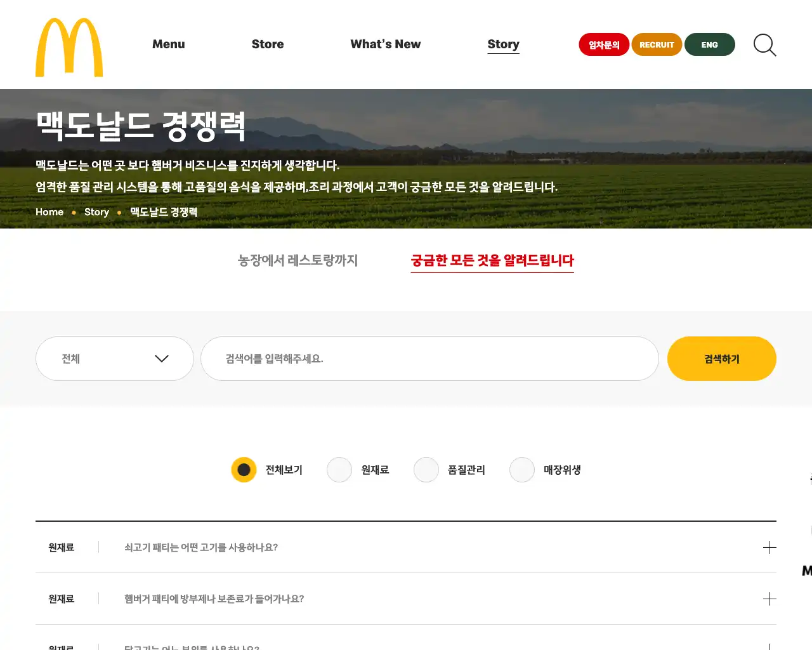Click the 맥도날드 경쟁력 breadcrumb item
The height and width of the screenshot is (650, 812).
pos(164,212)
